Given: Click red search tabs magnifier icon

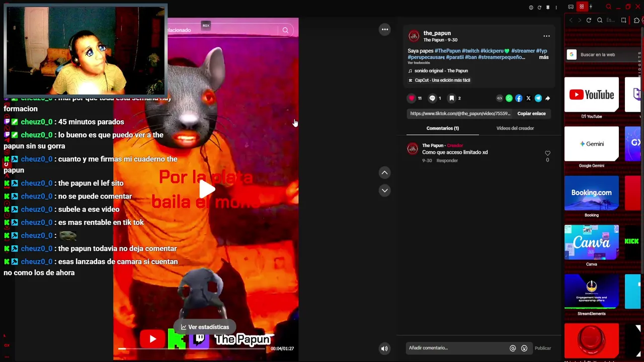Looking at the screenshot, I should (609, 7).
